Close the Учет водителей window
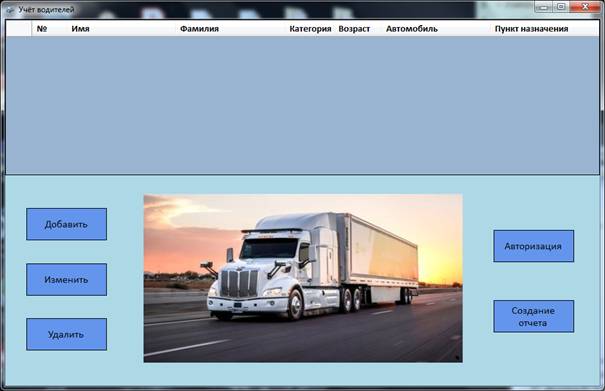This screenshot has height=391, width=605. 585,7
